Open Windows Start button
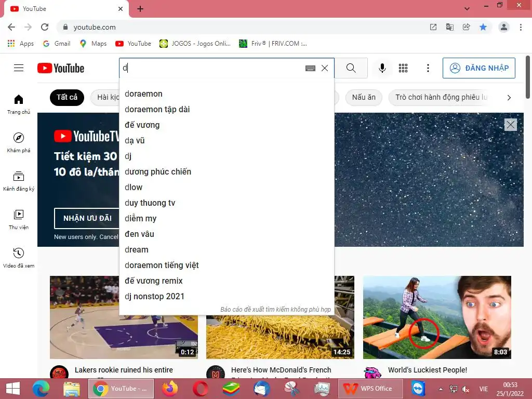Screen dimensions: 532x399 pos(13,389)
